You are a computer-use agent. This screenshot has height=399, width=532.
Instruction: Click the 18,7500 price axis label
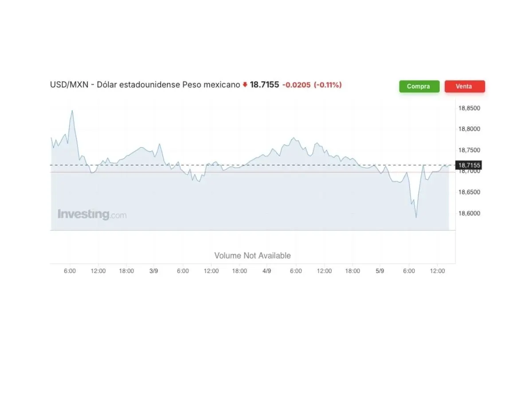(469, 150)
